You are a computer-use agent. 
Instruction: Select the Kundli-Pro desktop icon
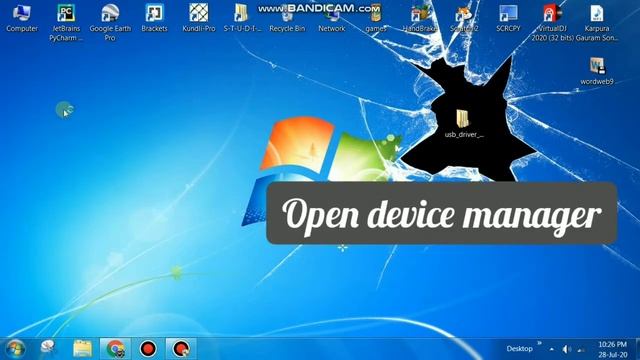pyautogui.click(x=199, y=18)
